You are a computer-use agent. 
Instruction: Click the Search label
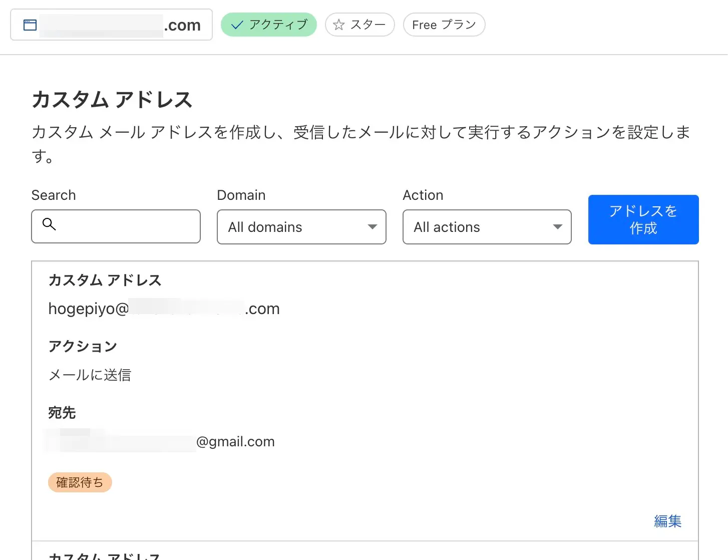54,195
